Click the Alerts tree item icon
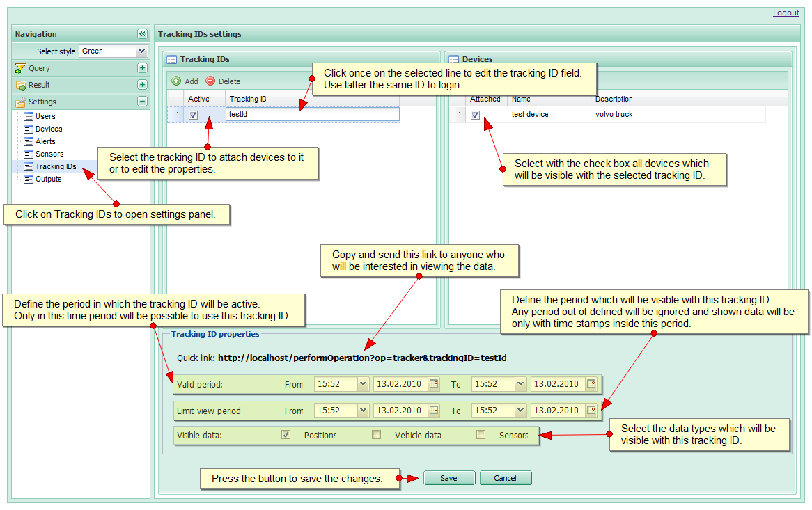 pyautogui.click(x=29, y=142)
